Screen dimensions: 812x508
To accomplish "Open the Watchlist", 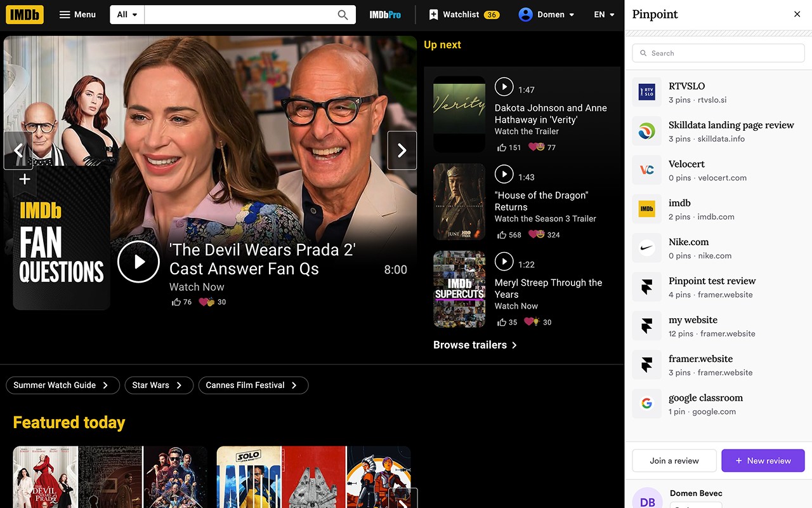I will (x=464, y=15).
